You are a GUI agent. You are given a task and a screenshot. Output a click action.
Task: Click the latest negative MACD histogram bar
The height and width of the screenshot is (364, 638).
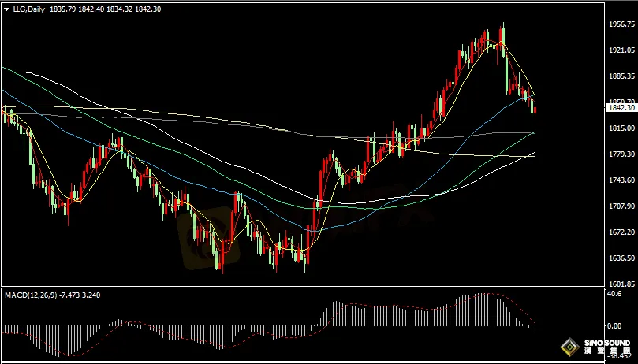coord(535,328)
